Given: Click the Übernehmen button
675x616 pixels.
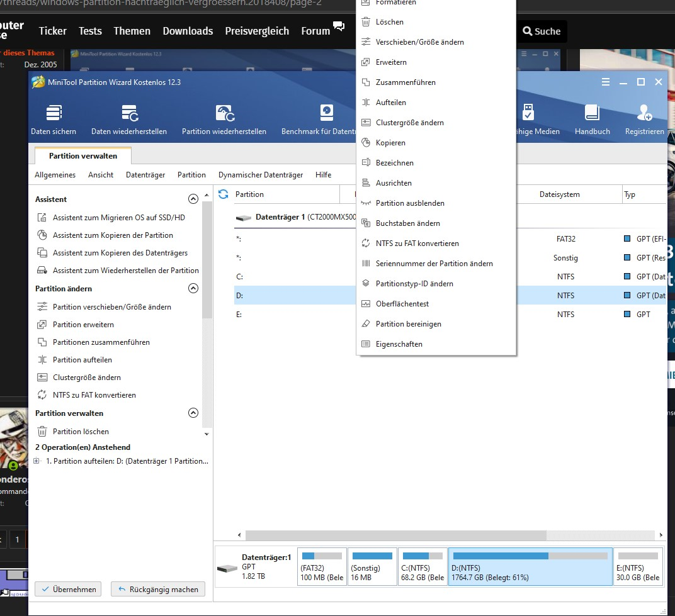Looking at the screenshot, I should point(68,590).
